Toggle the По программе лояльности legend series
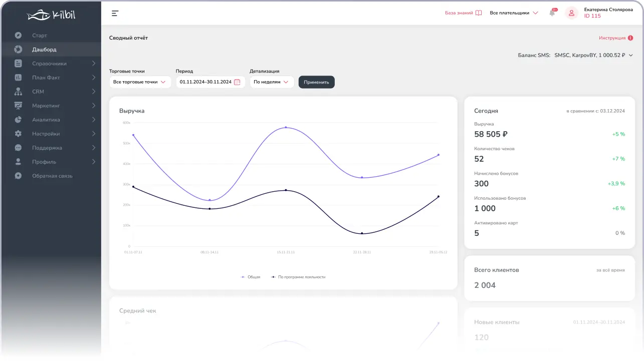This screenshot has width=644, height=361. (298, 277)
